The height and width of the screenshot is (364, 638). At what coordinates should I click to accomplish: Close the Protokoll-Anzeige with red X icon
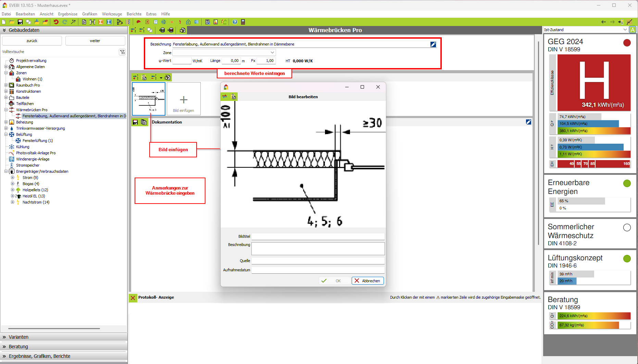[x=133, y=298]
